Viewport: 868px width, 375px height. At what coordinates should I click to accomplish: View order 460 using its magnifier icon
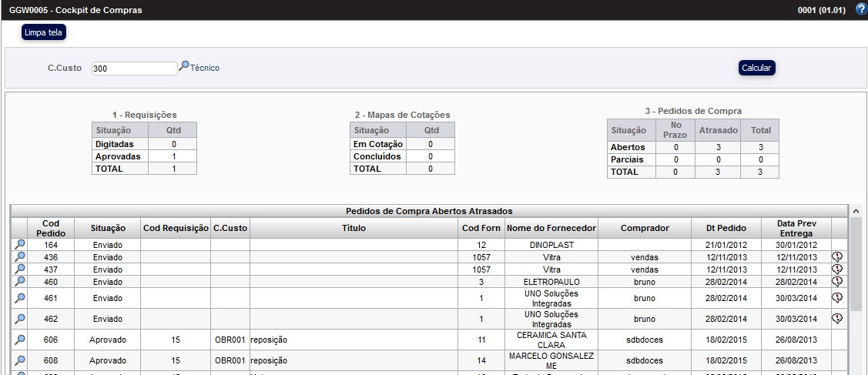20,282
